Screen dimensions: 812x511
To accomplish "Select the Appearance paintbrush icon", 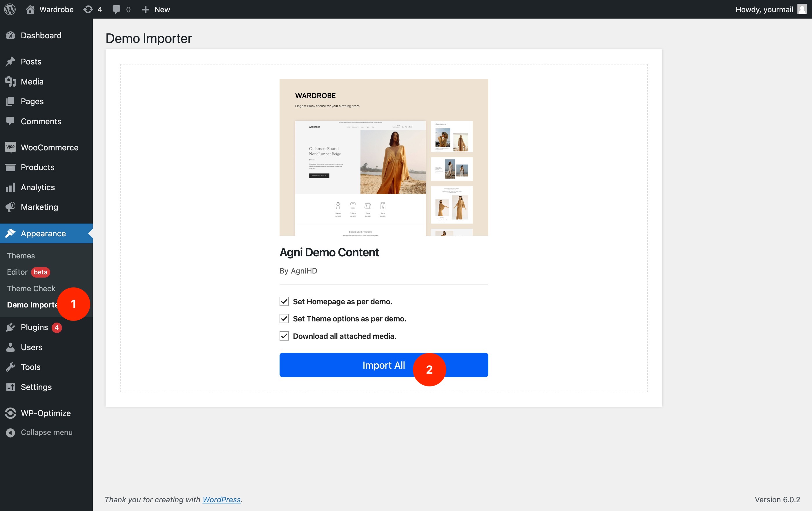I will (x=11, y=233).
